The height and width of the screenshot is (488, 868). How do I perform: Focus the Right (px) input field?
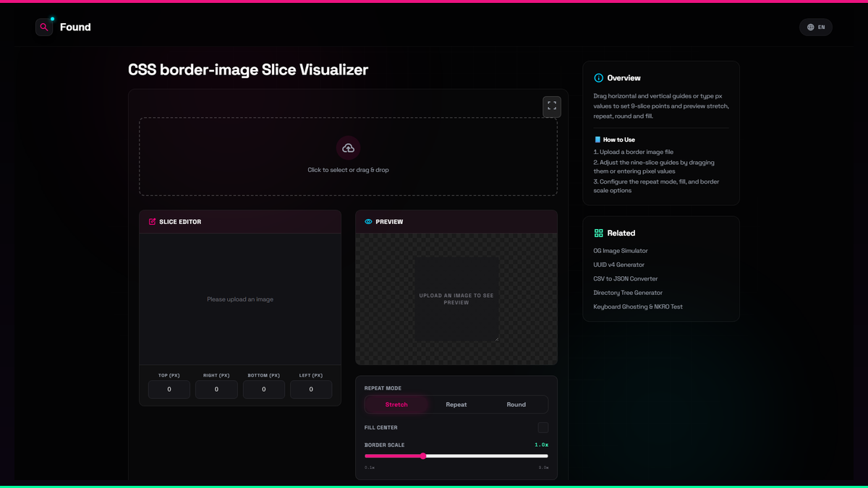point(216,389)
